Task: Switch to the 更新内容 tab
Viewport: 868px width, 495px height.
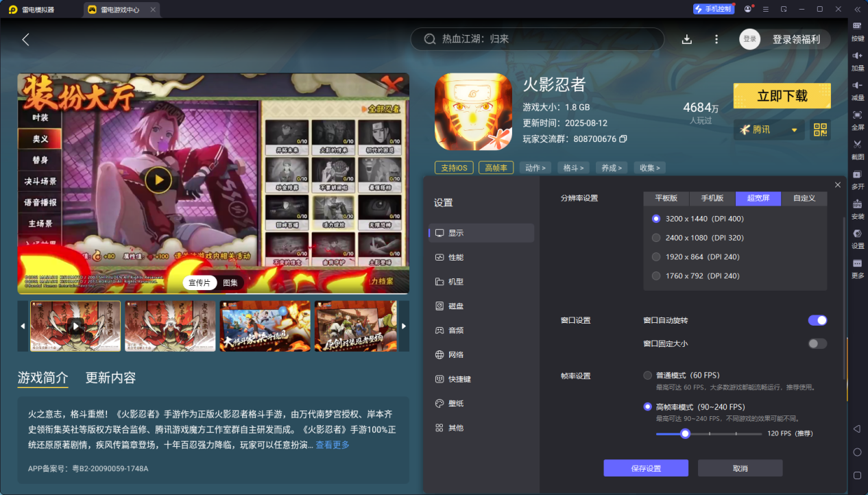Action: pos(110,378)
